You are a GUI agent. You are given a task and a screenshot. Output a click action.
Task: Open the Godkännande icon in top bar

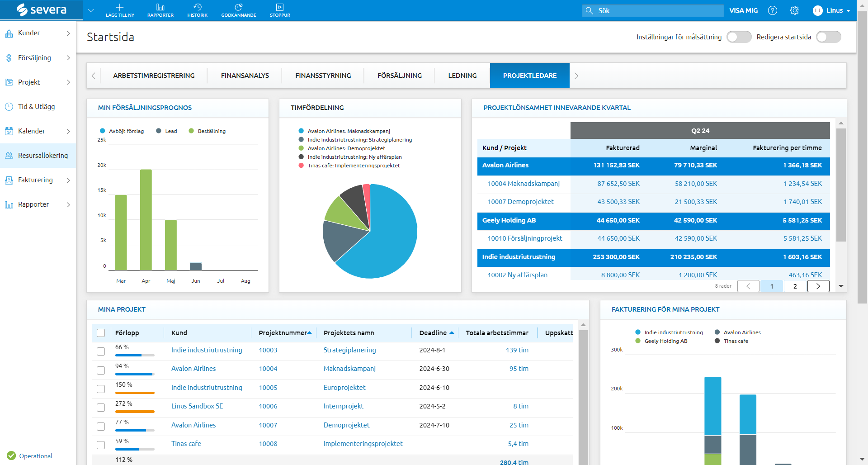(x=238, y=8)
